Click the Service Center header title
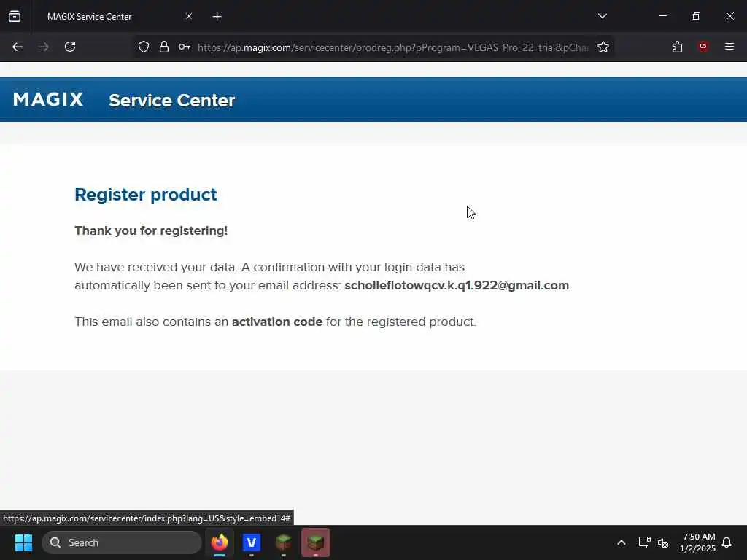The width and height of the screenshot is (747, 560). [172, 101]
